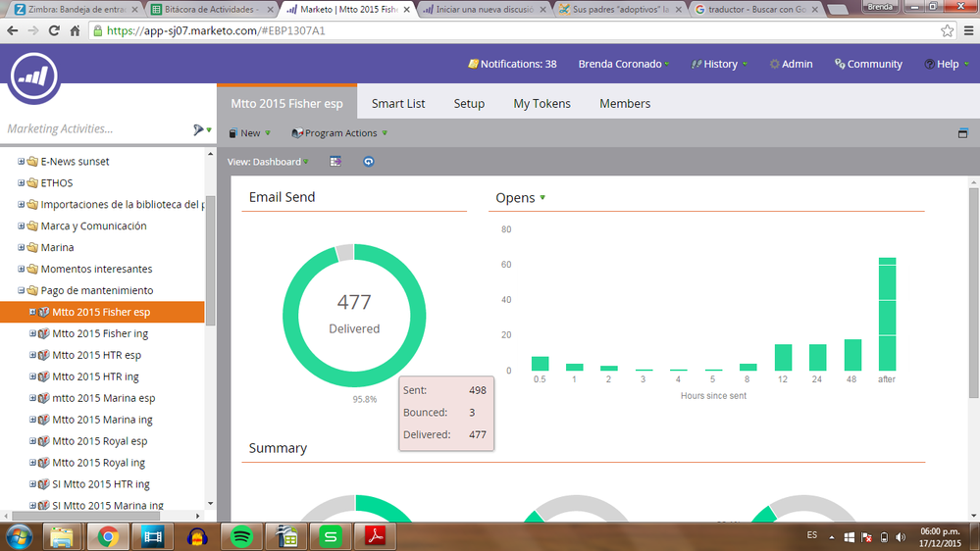Viewport: 980px width, 551px height.
Task: Click the 'after' bar in Opens chart
Action: coord(887,315)
